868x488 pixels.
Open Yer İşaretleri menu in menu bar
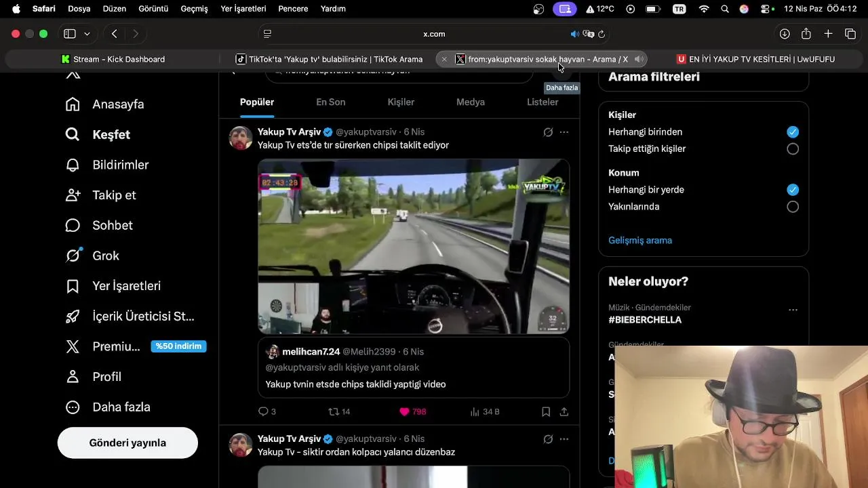tap(243, 9)
